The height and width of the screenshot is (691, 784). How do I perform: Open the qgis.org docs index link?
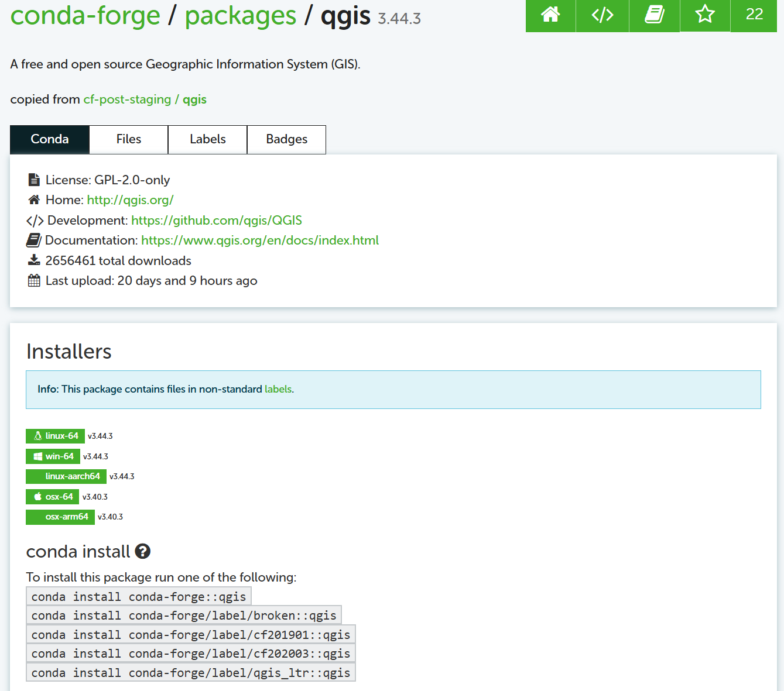point(260,240)
